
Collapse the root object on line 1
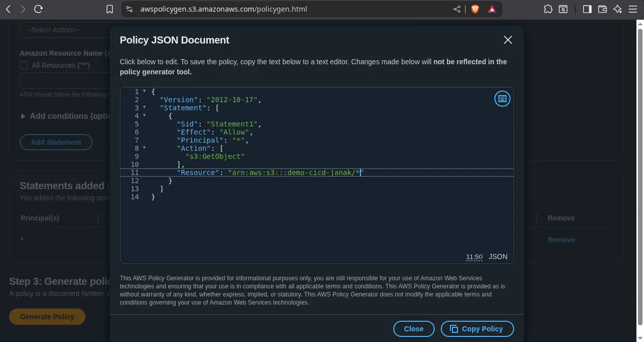pyautogui.click(x=144, y=92)
